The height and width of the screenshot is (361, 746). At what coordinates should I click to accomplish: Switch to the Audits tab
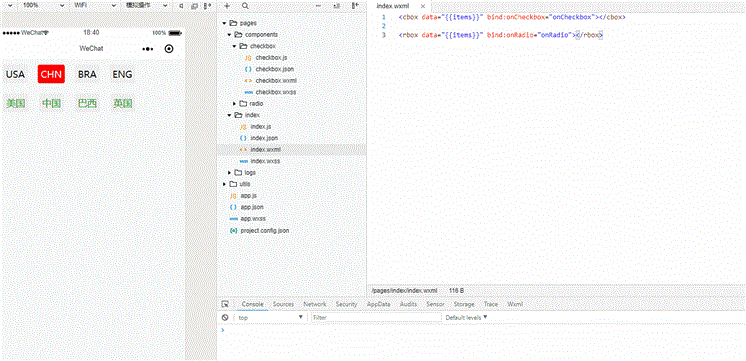[408, 304]
